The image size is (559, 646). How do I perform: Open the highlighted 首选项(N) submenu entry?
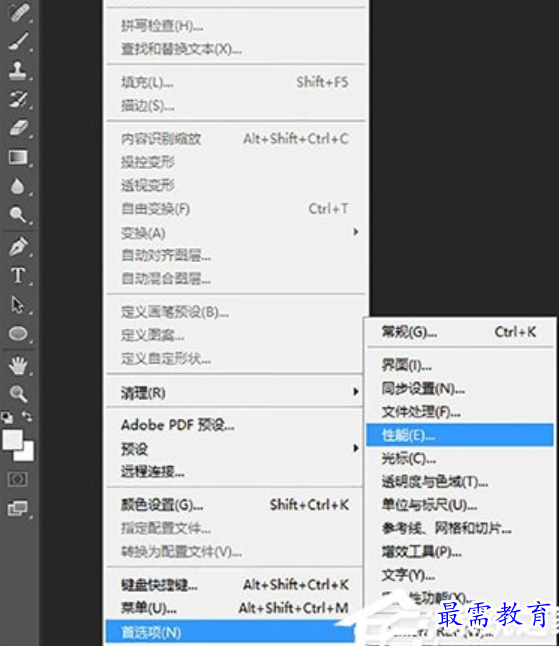[x=231, y=632]
